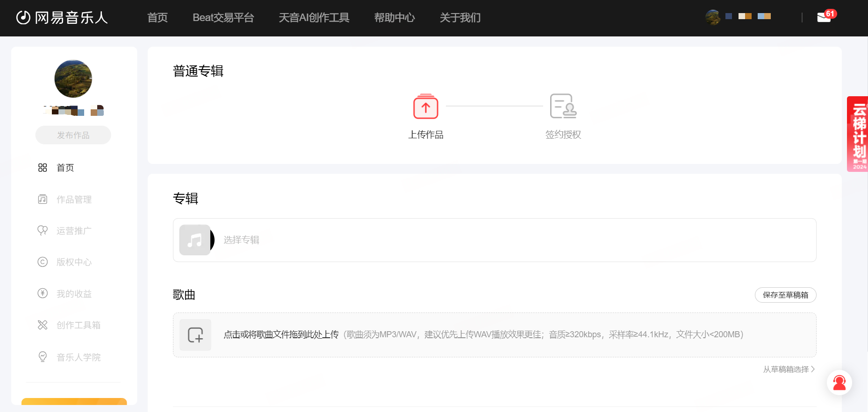Click the upload work step icon
This screenshot has width=868, height=412.
(x=425, y=107)
